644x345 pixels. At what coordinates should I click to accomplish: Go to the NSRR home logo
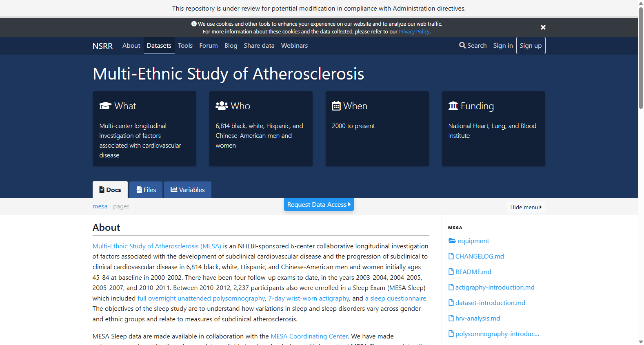pyautogui.click(x=102, y=46)
